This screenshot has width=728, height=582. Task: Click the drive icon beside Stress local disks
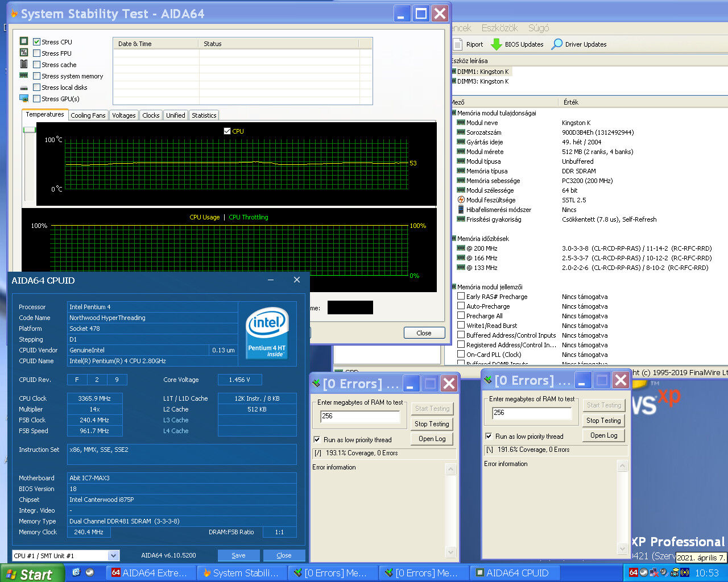pos(24,88)
